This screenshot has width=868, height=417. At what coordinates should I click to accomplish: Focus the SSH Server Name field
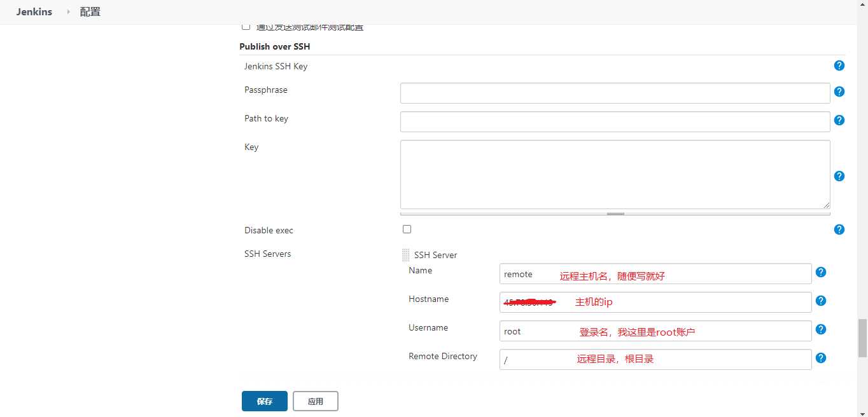click(x=655, y=273)
